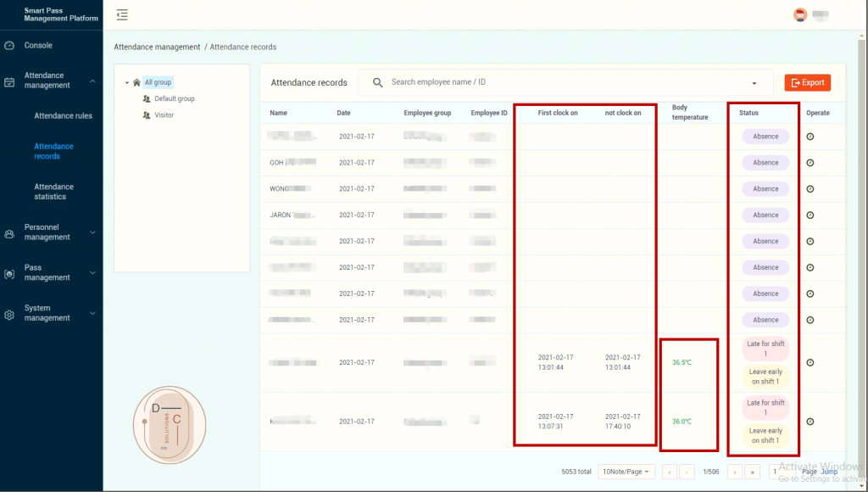Image resolution: width=868 pixels, height=492 pixels.
Task: Open the Attendance rules menu item
Action: [63, 115]
